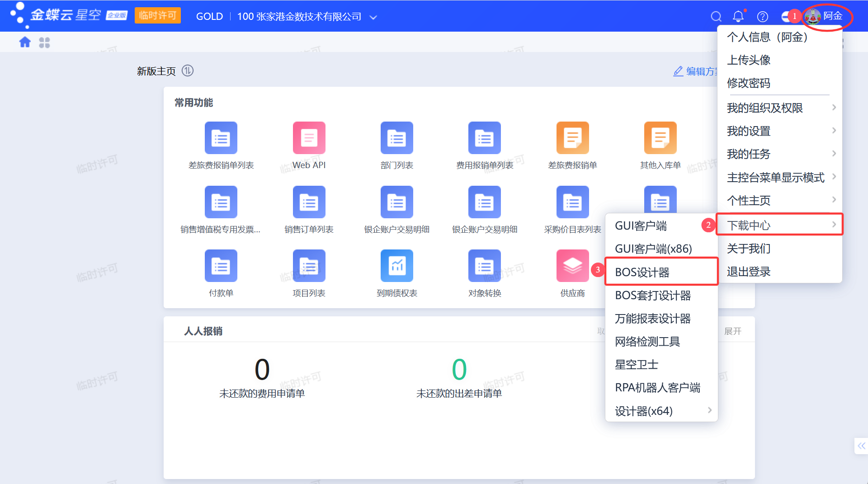Image resolution: width=868 pixels, height=484 pixels.
Task: Open the 供应商 pink layers icon
Action: pos(573,266)
